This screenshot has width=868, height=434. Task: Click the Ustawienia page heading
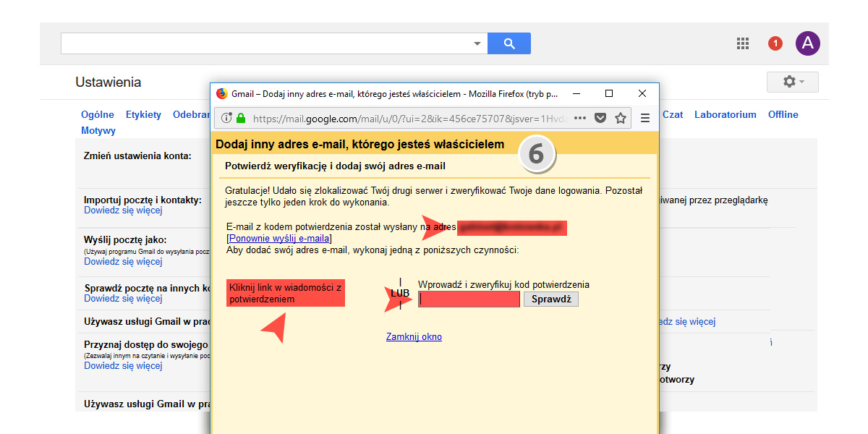(x=109, y=82)
